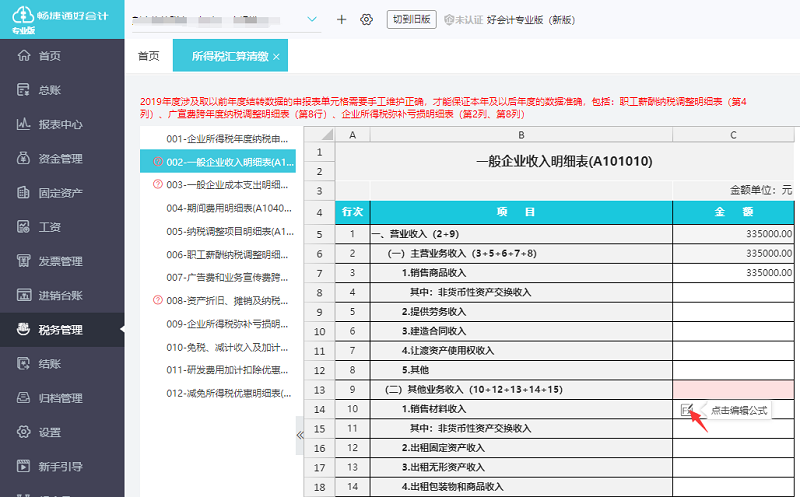Image resolution: width=800 pixels, height=497 pixels.
Task: Open the gear settings icon in top bar
Action: [366, 19]
